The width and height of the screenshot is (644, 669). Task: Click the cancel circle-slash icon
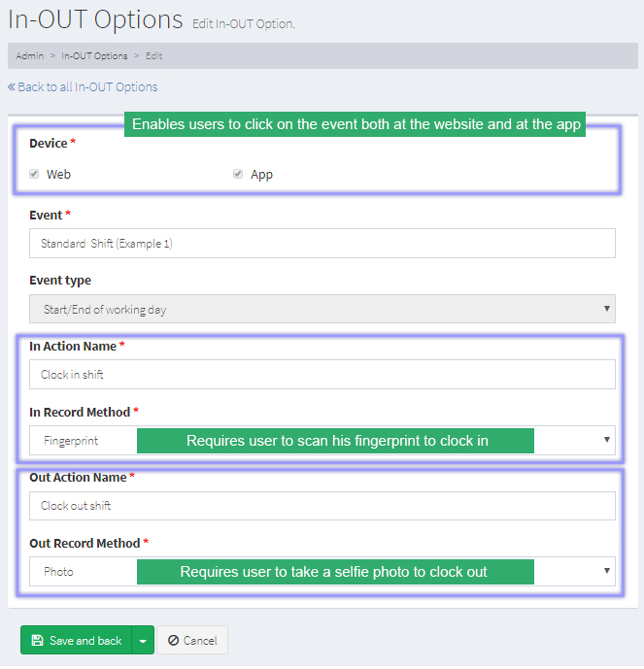(173, 641)
